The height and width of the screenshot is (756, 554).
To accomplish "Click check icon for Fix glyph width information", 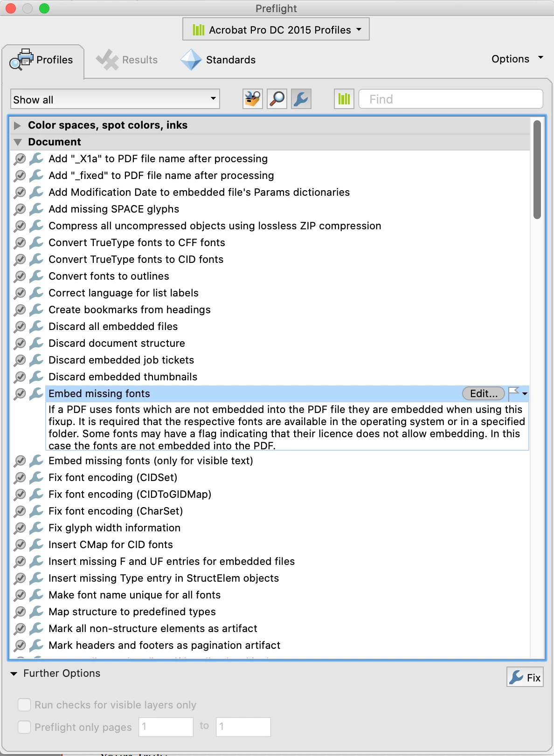I will [x=20, y=528].
